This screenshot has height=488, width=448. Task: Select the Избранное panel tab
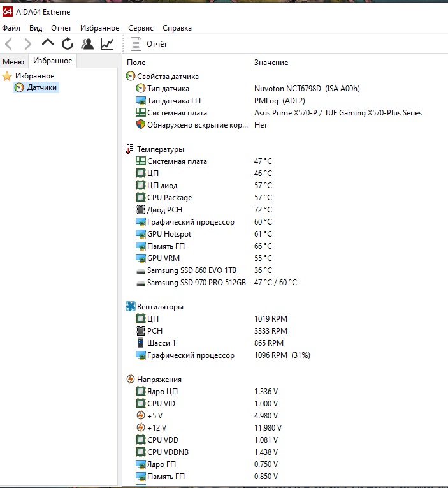tap(52, 61)
